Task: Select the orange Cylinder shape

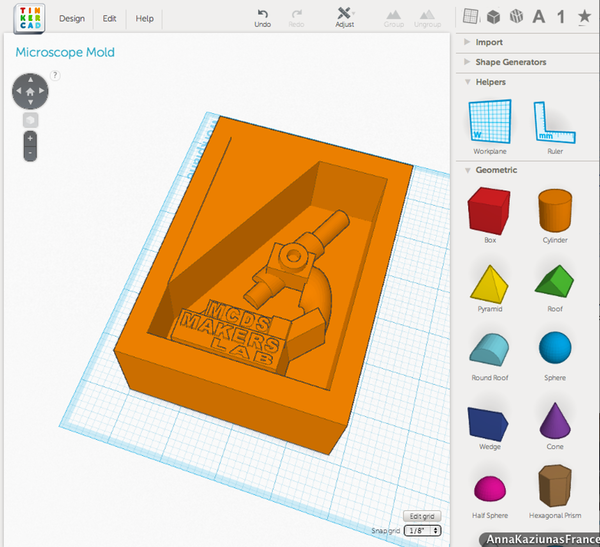Action: pyautogui.click(x=555, y=215)
